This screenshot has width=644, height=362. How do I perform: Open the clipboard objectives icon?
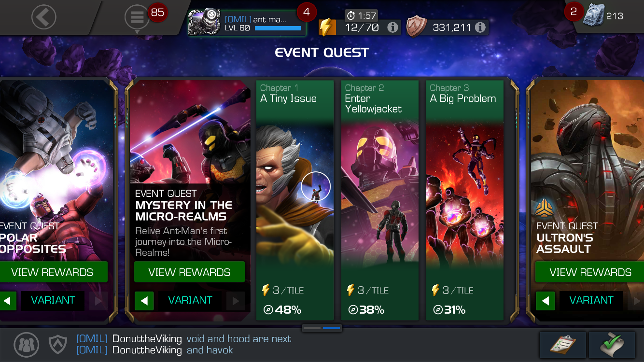point(563,345)
